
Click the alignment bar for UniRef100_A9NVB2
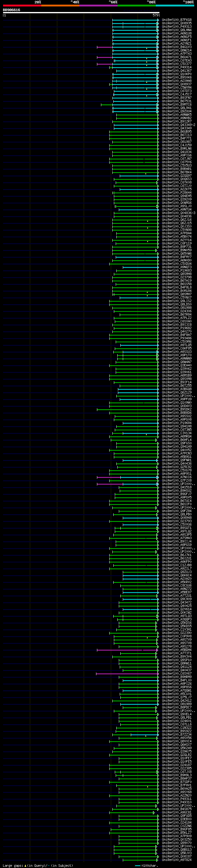137,118
